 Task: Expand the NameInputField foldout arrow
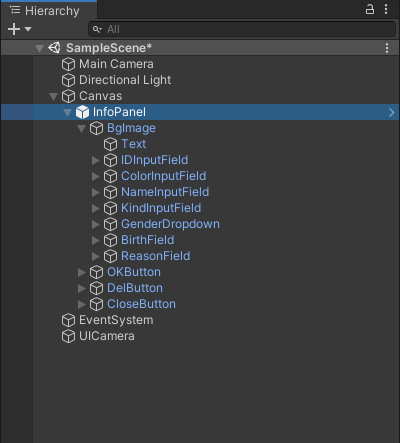click(96, 192)
